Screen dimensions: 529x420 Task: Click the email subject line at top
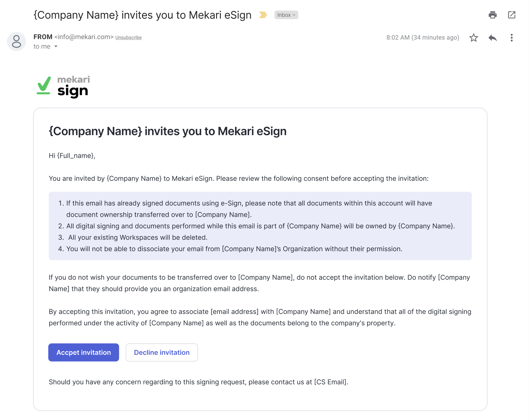tap(142, 15)
